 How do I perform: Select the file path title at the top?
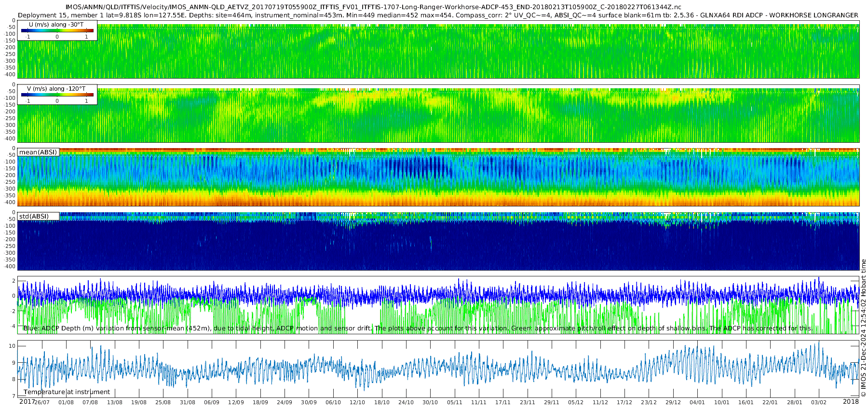click(374, 7)
